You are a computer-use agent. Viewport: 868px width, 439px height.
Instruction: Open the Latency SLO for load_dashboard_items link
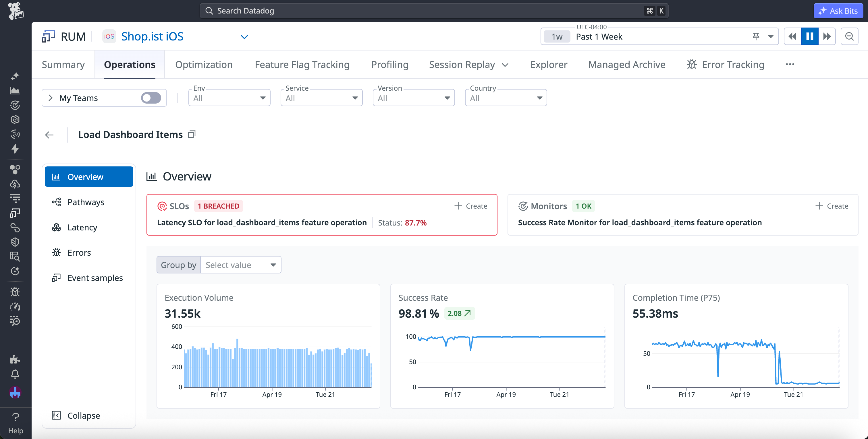pyautogui.click(x=262, y=223)
